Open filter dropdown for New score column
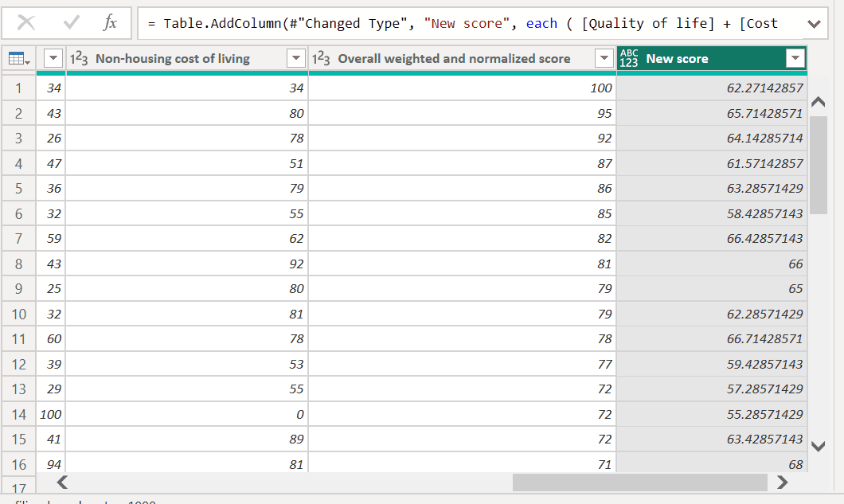The height and width of the screenshot is (504, 844). coord(795,59)
